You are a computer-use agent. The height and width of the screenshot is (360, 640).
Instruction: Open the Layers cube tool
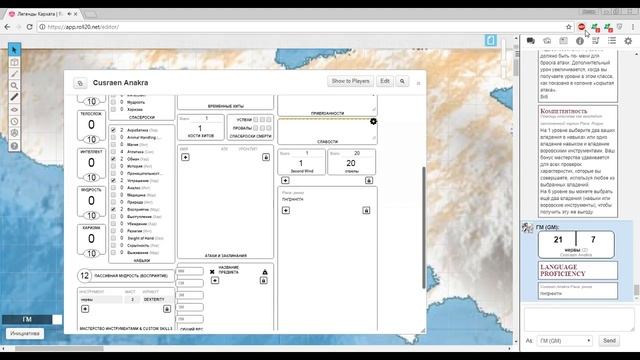[14, 62]
